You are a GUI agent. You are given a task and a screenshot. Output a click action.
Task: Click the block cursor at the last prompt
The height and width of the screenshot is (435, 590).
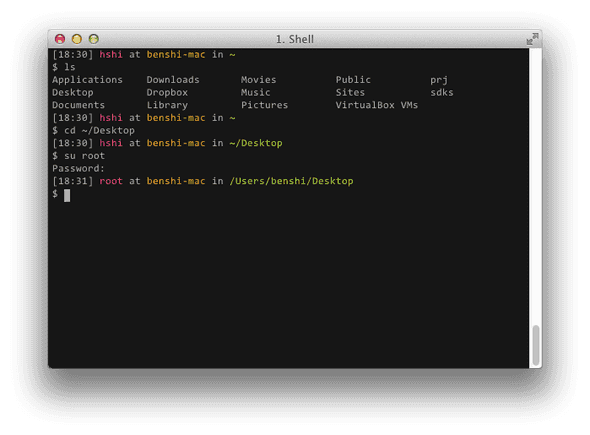(67, 195)
